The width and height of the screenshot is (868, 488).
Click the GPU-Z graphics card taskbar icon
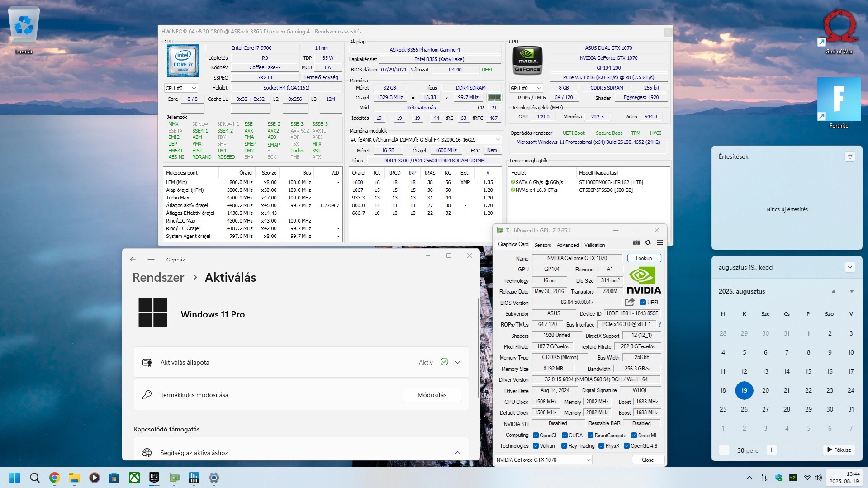[x=174, y=478]
